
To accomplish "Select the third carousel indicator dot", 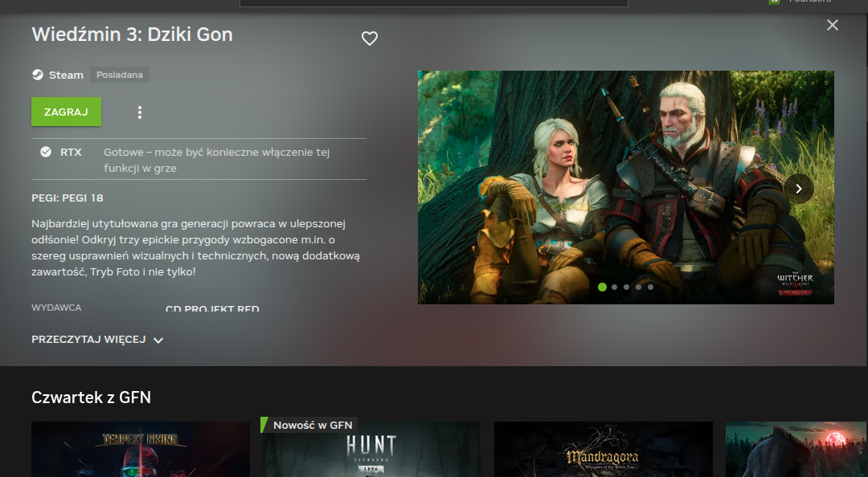I will 626,287.
